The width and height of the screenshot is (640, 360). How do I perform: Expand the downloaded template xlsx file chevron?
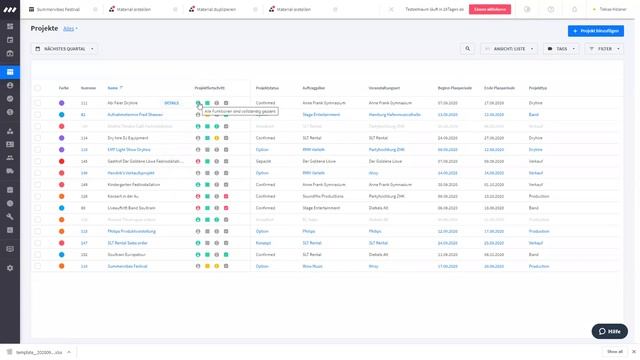click(x=69, y=352)
